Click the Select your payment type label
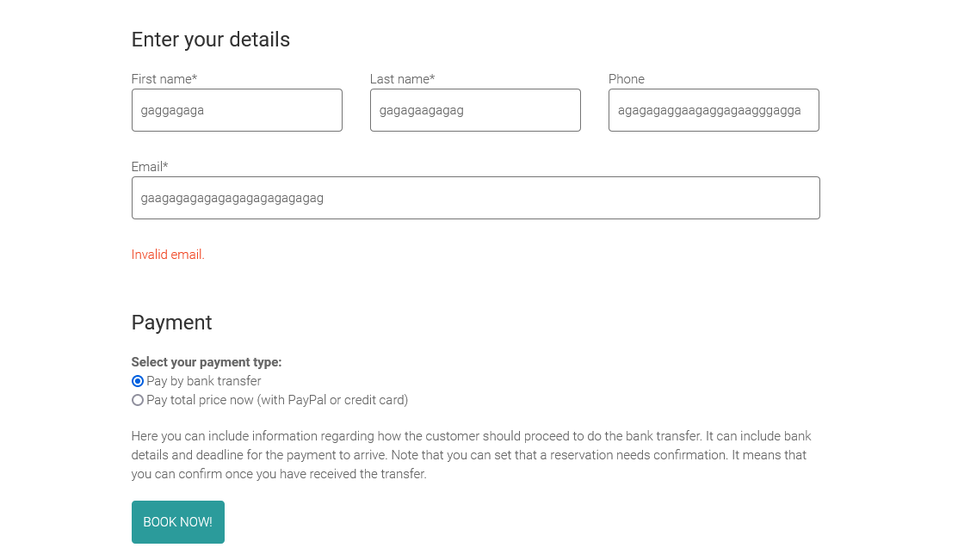 (x=207, y=362)
